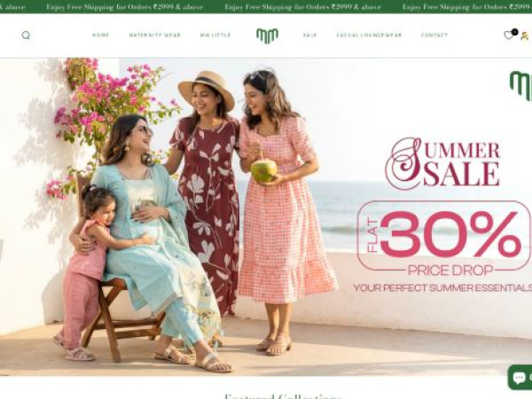Open the wishlist heart icon
The image size is (532, 399).
point(508,35)
